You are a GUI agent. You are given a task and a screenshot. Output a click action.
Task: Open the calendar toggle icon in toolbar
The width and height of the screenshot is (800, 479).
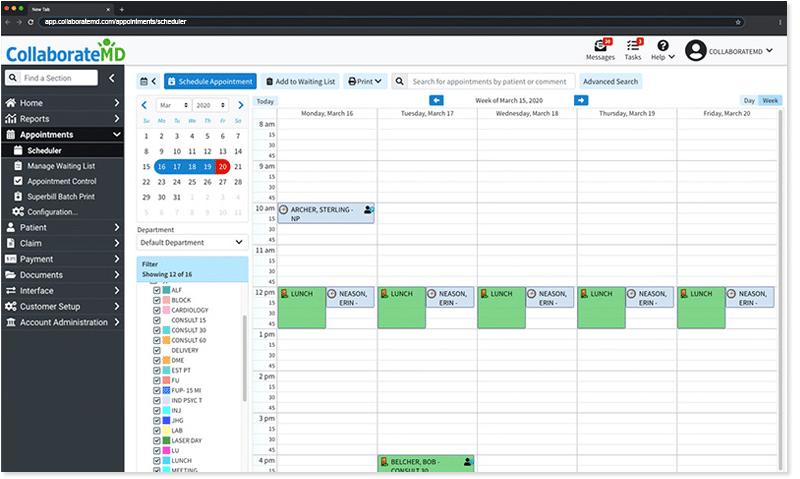[x=147, y=81]
